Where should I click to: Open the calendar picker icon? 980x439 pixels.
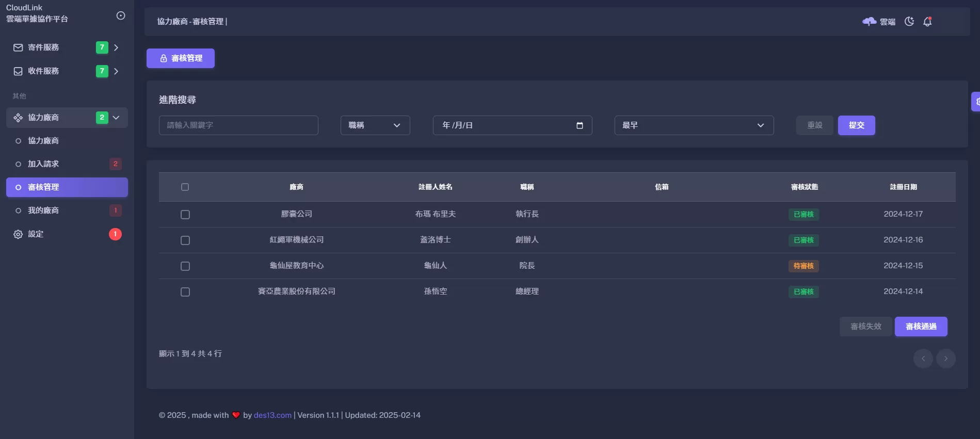tap(580, 125)
